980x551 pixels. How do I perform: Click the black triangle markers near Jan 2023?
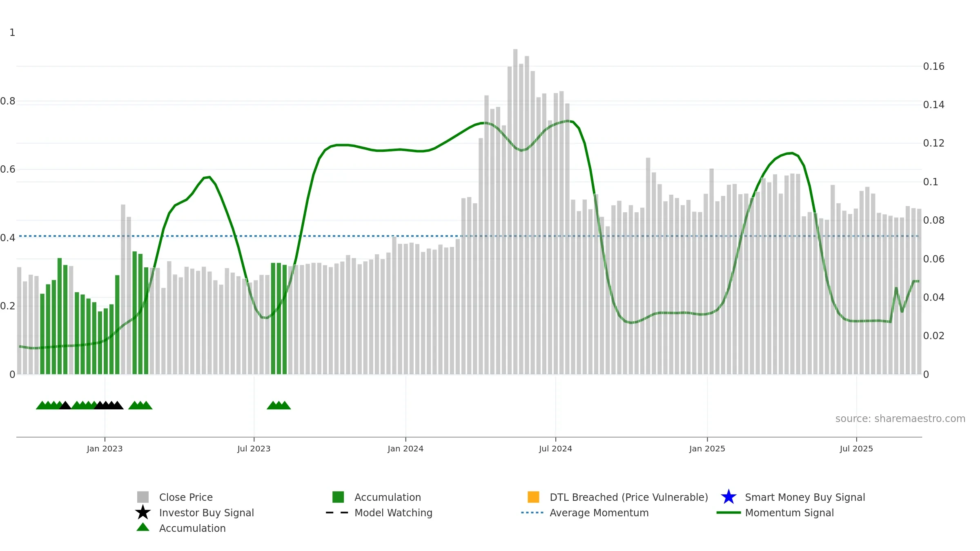(x=109, y=405)
